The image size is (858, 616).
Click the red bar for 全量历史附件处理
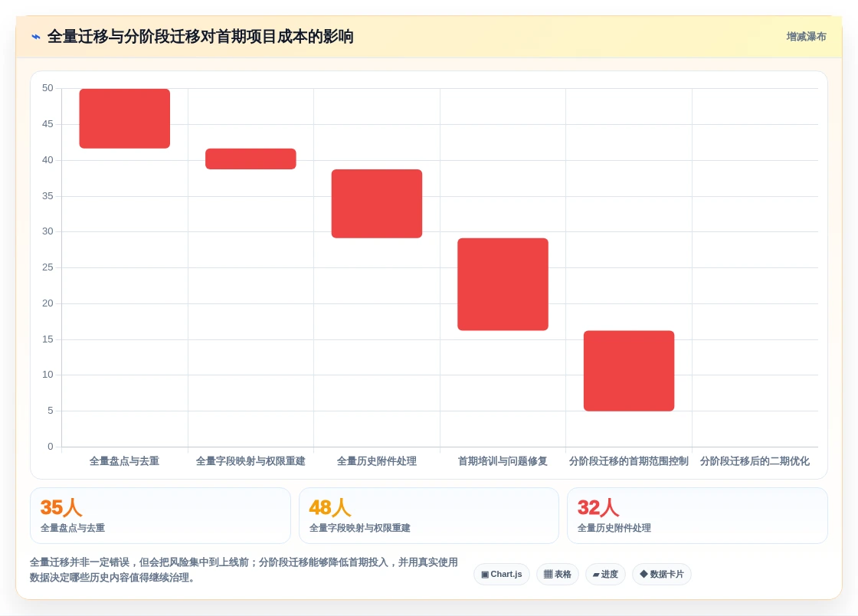tap(377, 204)
